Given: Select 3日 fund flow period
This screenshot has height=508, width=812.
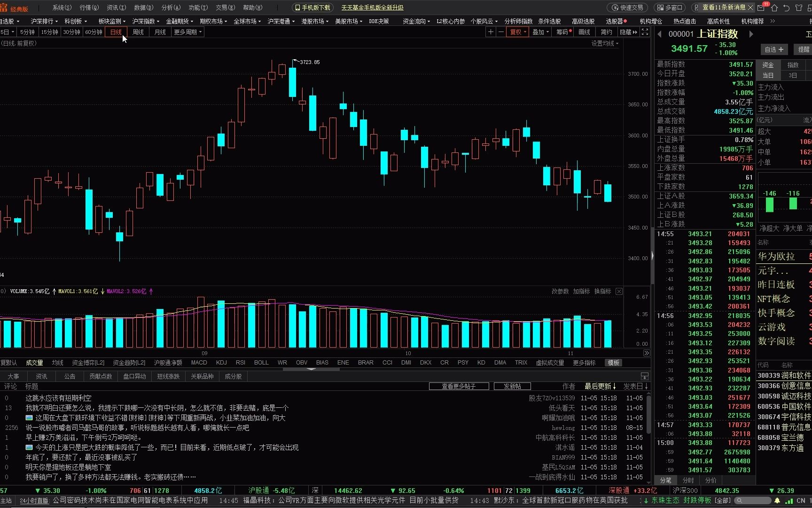Looking at the screenshot, I should [x=793, y=75].
